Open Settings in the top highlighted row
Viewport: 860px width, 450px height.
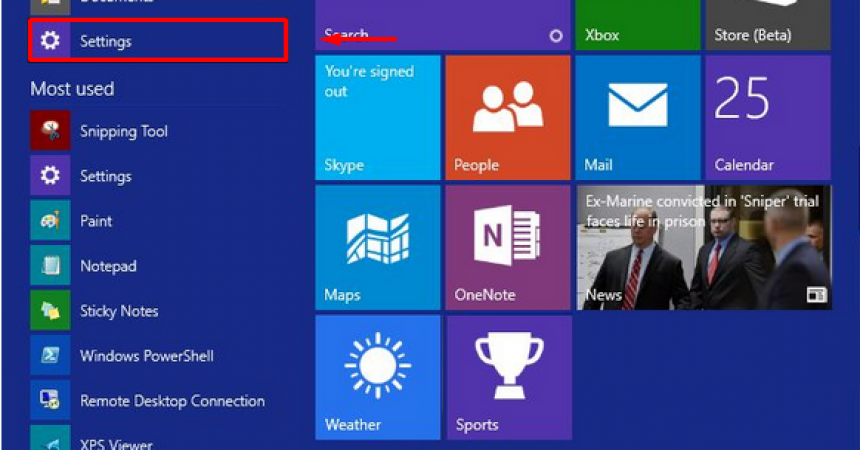(x=158, y=40)
